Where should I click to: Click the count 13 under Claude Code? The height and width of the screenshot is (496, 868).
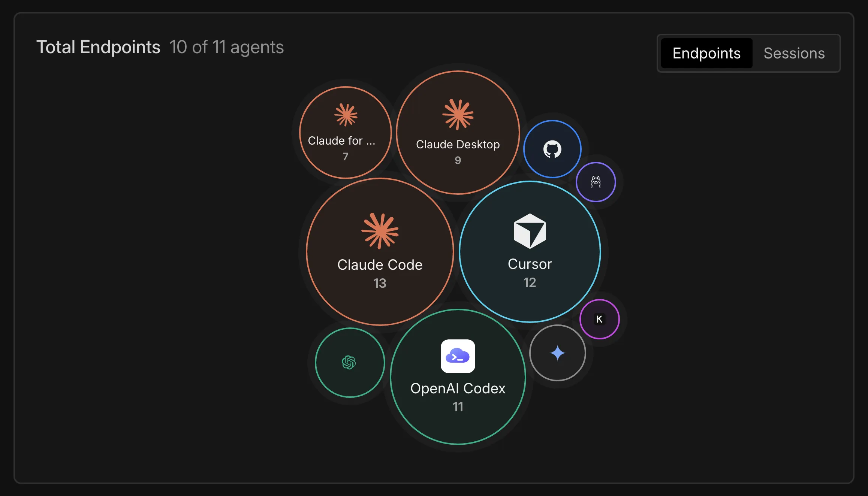[x=380, y=283]
